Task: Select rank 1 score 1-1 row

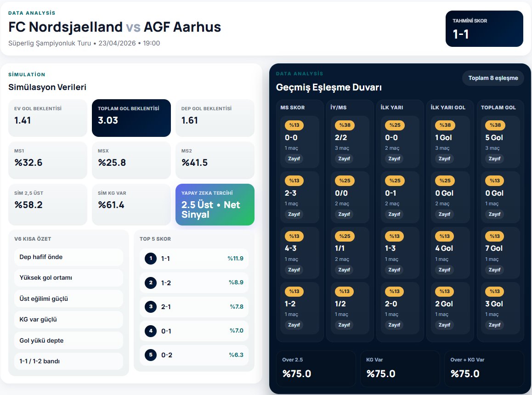Action: [x=194, y=259]
